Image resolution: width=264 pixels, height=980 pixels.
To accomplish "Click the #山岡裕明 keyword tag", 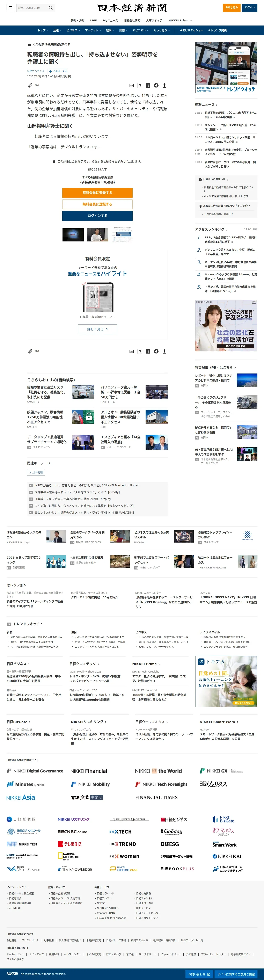I will pos(36,472).
